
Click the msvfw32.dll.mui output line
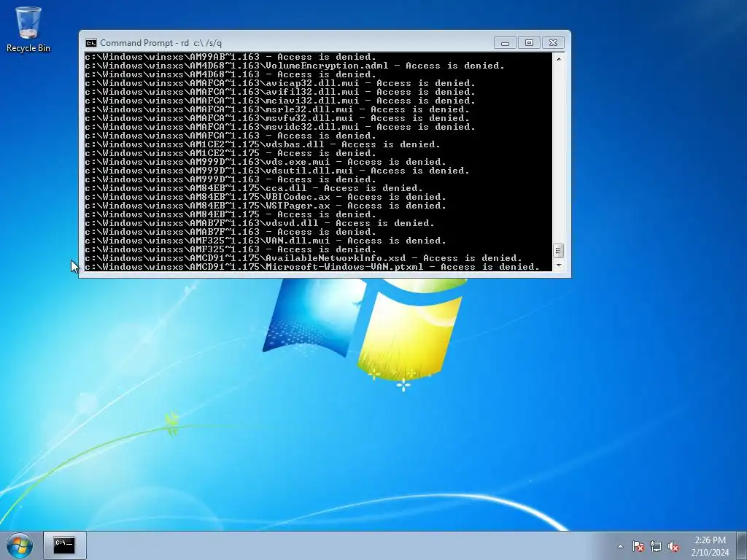277,118
